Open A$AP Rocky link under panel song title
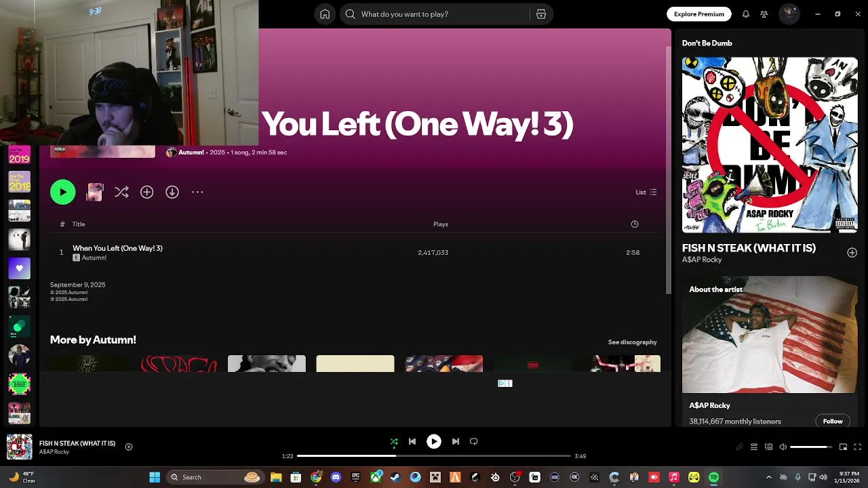Screen dimensions: 868x488 702,260
